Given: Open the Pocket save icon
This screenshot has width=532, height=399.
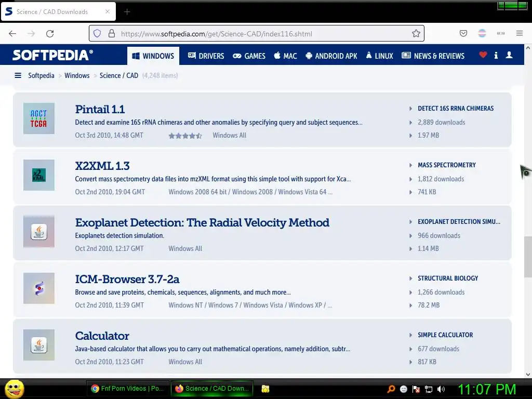Looking at the screenshot, I should pyautogui.click(x=463, y=33).
